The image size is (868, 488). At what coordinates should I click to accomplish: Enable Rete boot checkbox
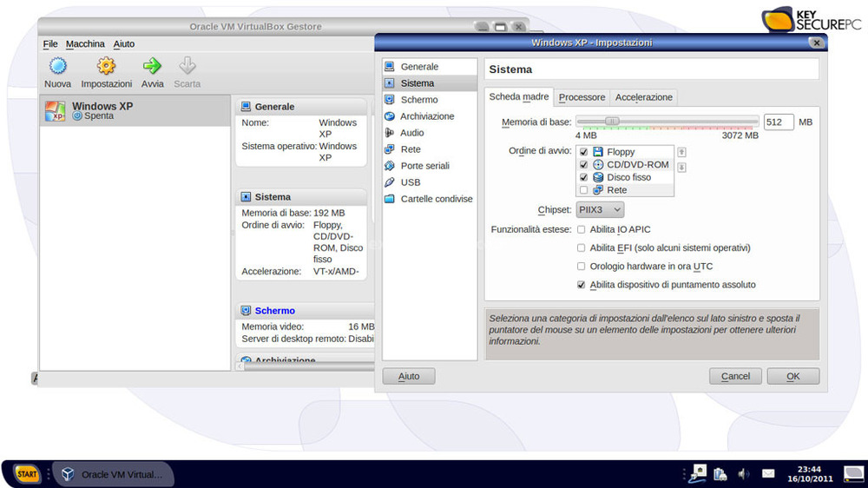pos(583,190)
